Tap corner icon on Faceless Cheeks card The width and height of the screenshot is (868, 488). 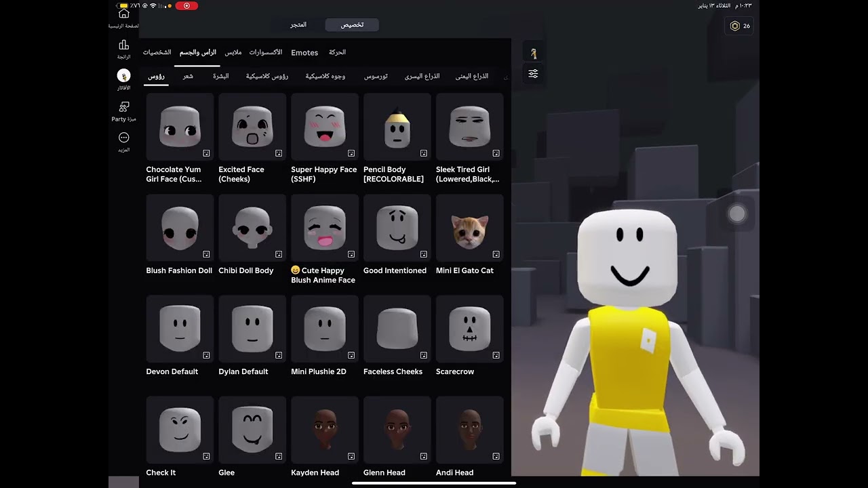tap(424, 355)
